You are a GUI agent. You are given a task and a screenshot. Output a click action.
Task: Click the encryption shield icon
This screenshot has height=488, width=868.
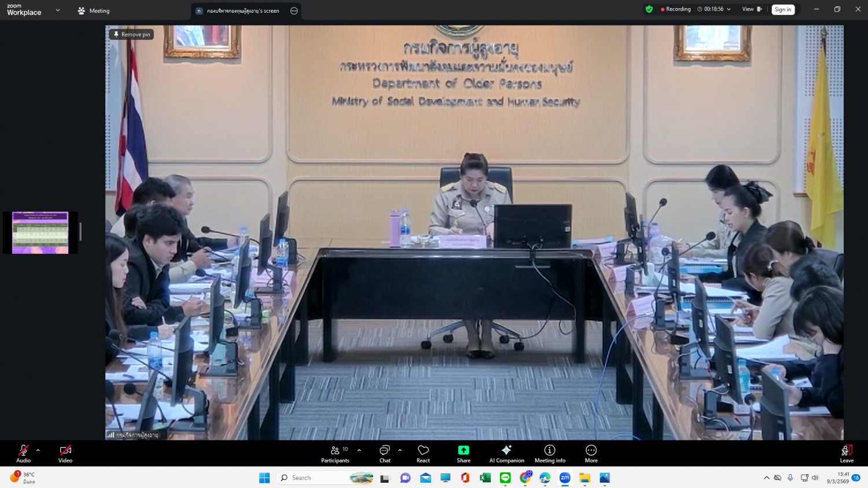(x=649, y=9)
